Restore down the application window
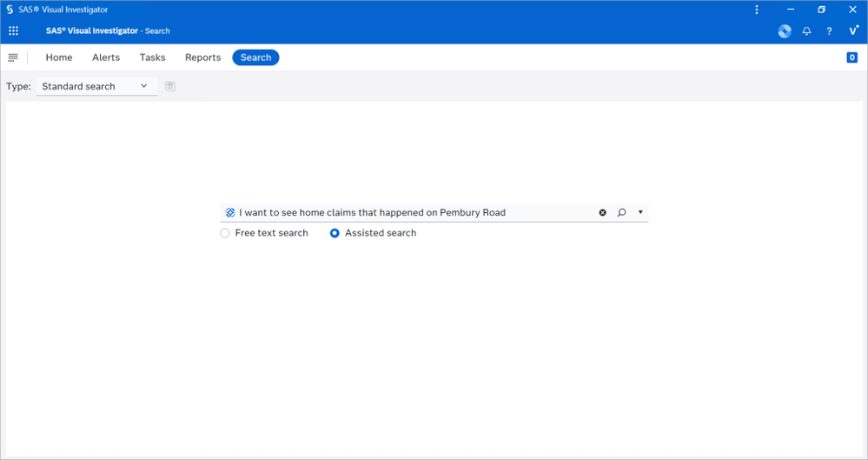The width and height of the screenshot is (868, 460). [821, 10]
